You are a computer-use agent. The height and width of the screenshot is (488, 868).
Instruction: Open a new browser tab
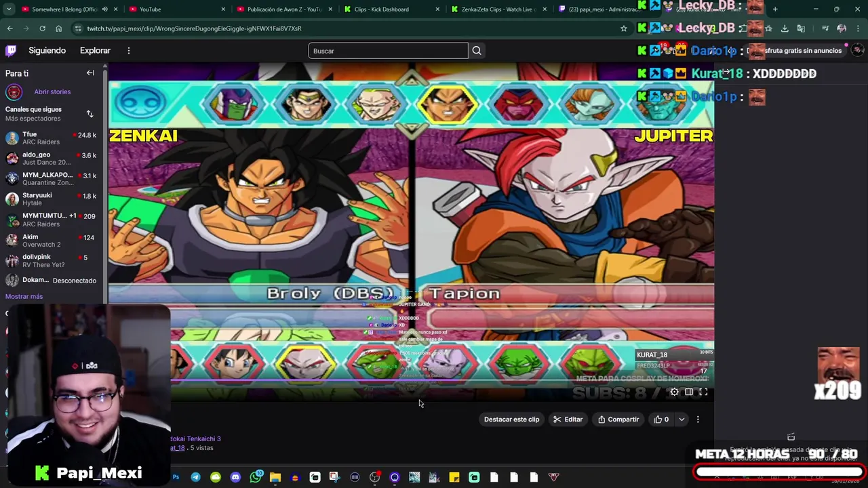coord(775,9)
